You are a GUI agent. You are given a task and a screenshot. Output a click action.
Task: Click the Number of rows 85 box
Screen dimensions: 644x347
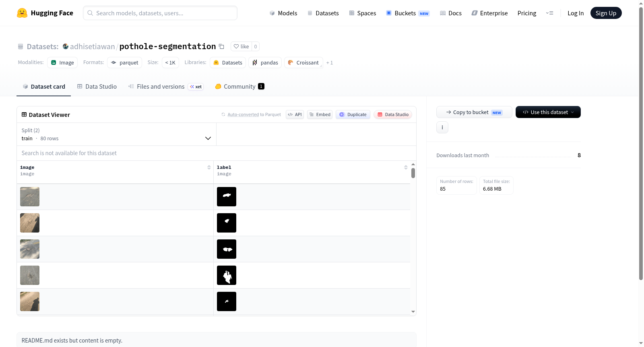[x=456, y=185]
